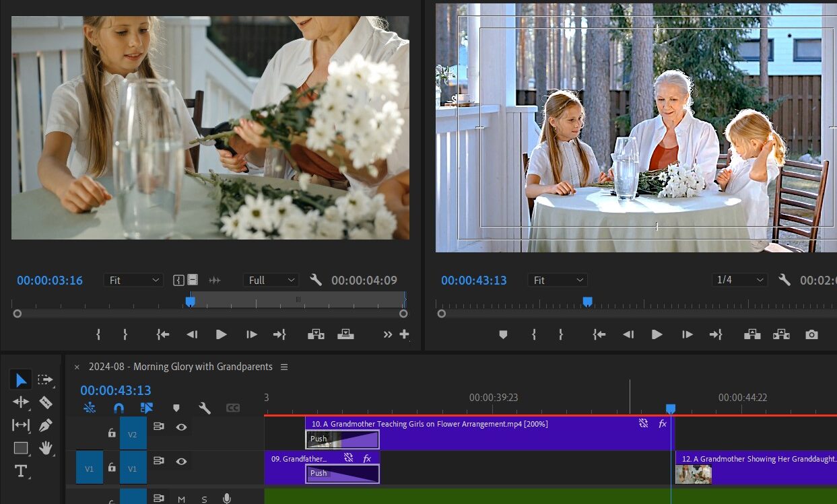The image size is (837, 504).
Task: Step forward one frame in Program monitor
Action: [x=687, y=334]
